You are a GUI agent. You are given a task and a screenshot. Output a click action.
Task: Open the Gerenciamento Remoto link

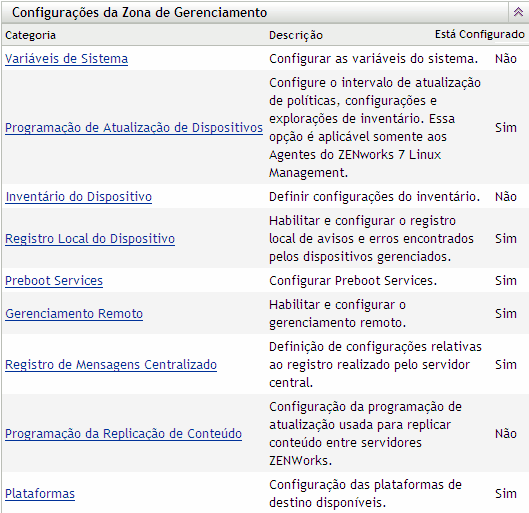(x=74, y=314)
